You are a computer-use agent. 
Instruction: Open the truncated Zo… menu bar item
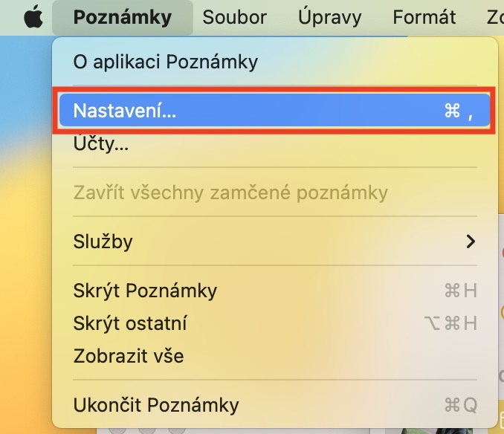[494, 18]
